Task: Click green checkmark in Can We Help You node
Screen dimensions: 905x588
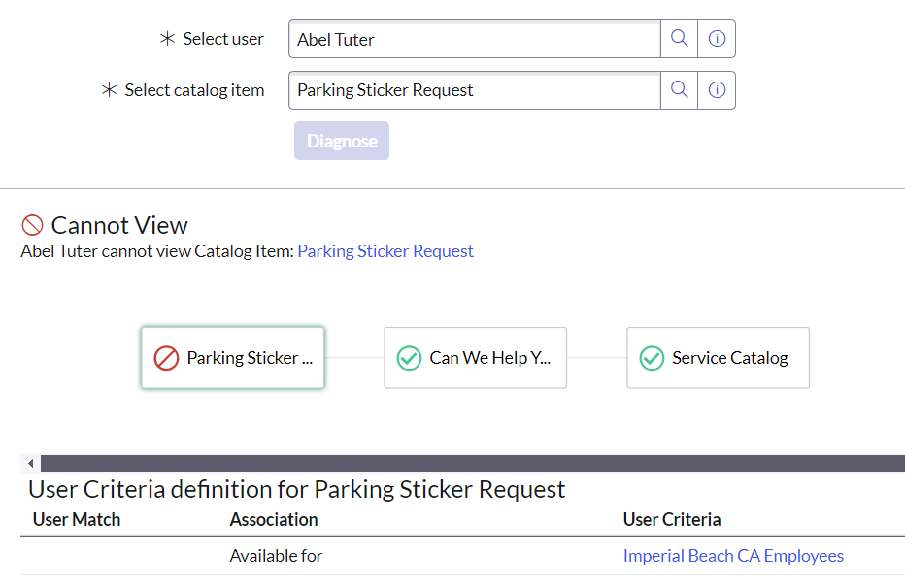Action: [x=409, y=358]
